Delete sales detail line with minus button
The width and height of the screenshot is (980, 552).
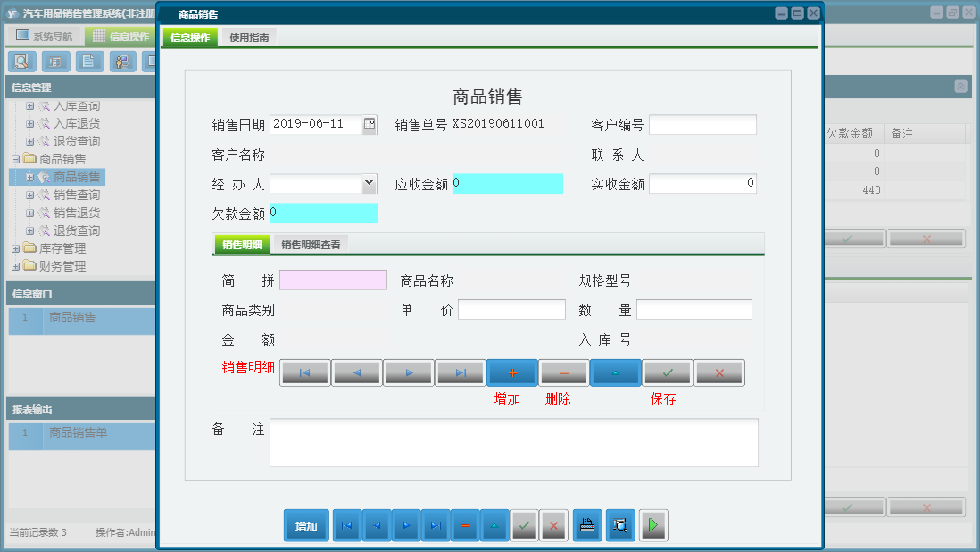click(564, 372)
